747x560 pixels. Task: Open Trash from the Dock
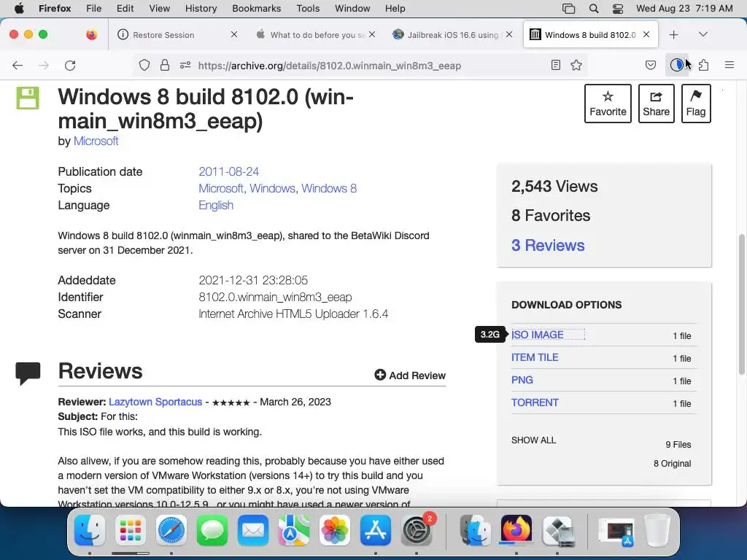coord(657,530)
